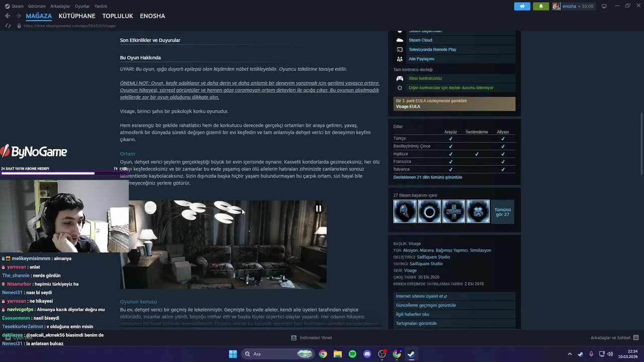
Task: Open the Macera genre link
Action: (x=427, y=250)
